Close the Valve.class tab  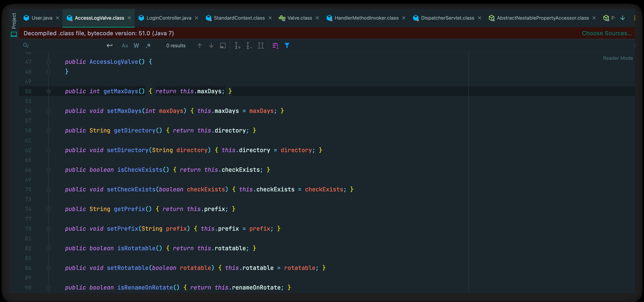tap(317, 18)
